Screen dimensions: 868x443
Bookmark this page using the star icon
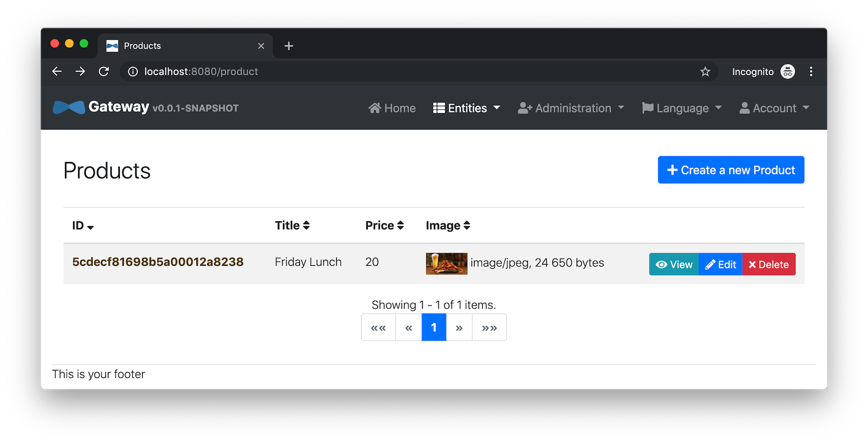tap(705, 72)
